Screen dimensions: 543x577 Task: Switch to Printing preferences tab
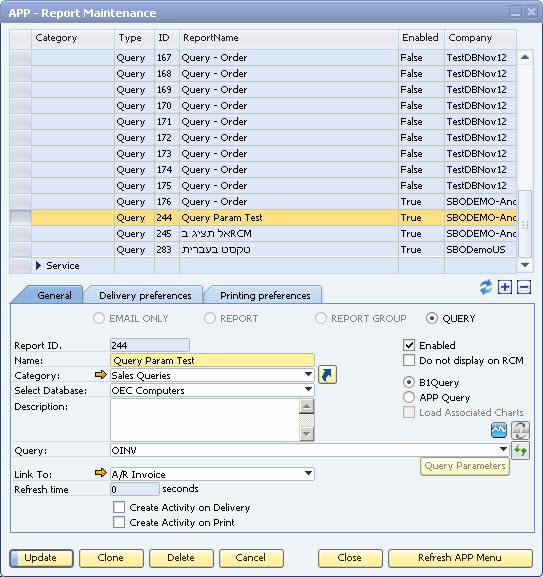pyautogui.click(x=265, y=295)
